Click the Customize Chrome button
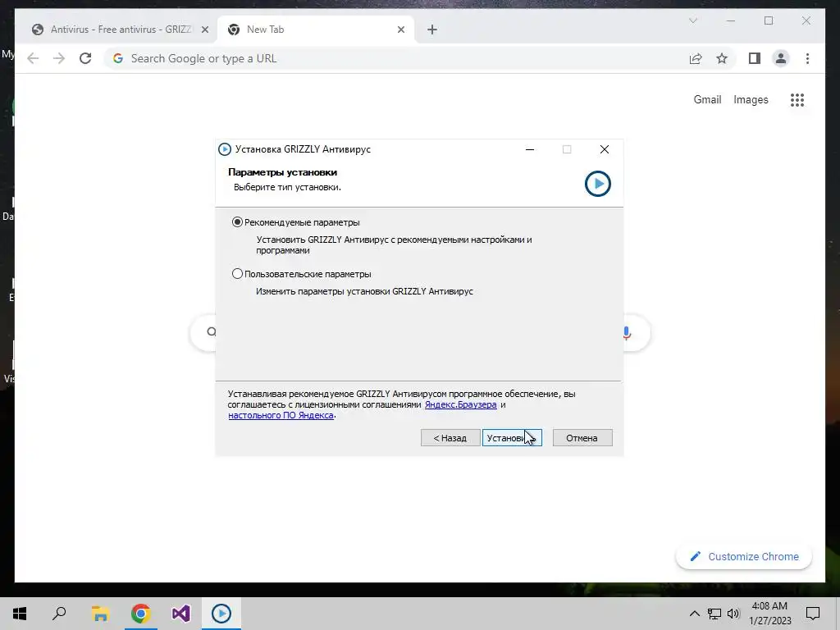This screenshot has height=630, width=840. pos(744,557)
